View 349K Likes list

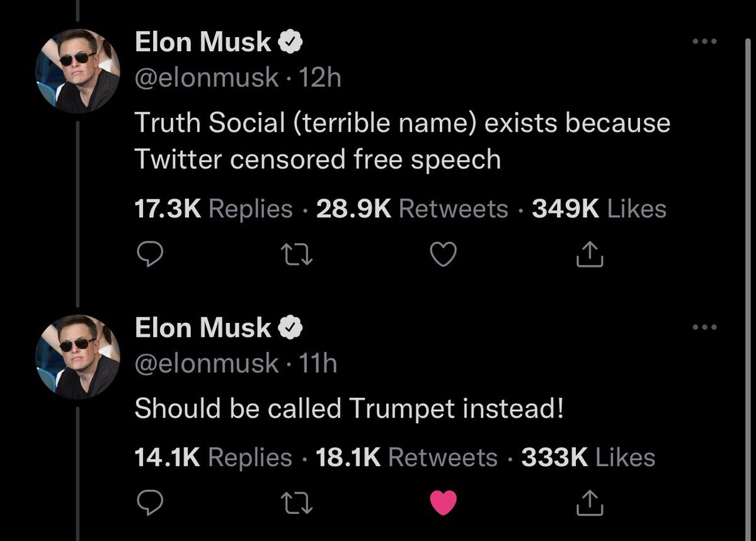pyautogui.click(x=598, y=209)
